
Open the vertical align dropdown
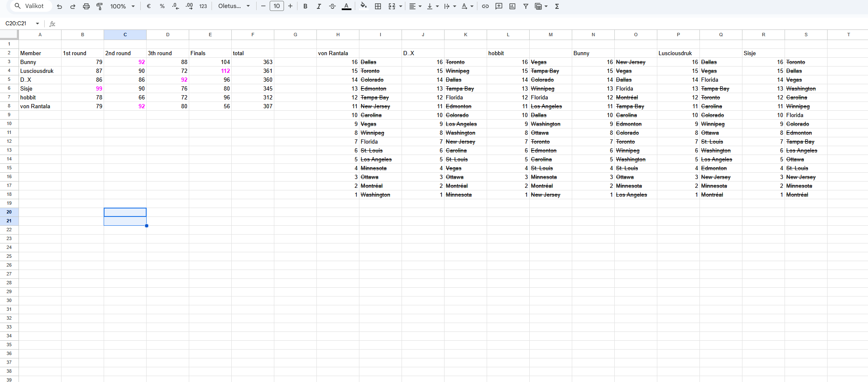click(433, 6)
